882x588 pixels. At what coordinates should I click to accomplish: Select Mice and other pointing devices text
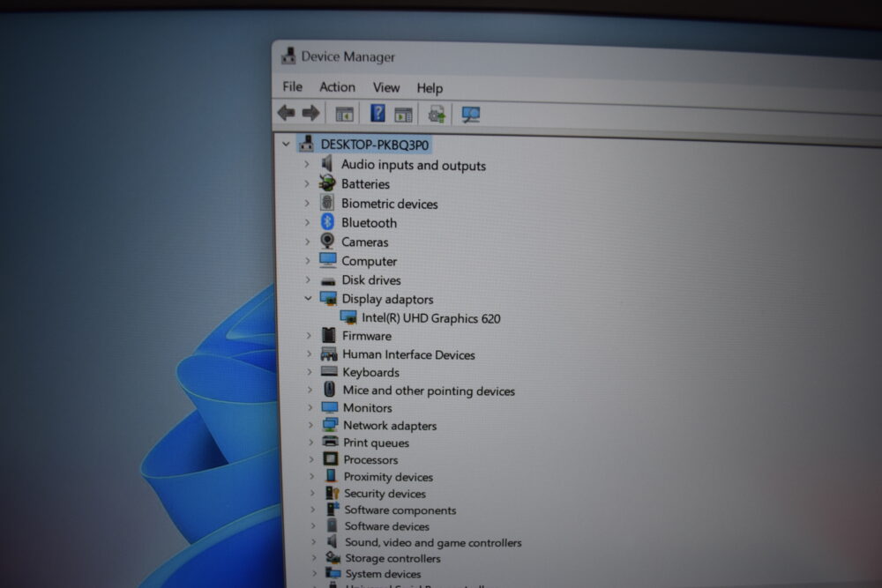(429, 391)
